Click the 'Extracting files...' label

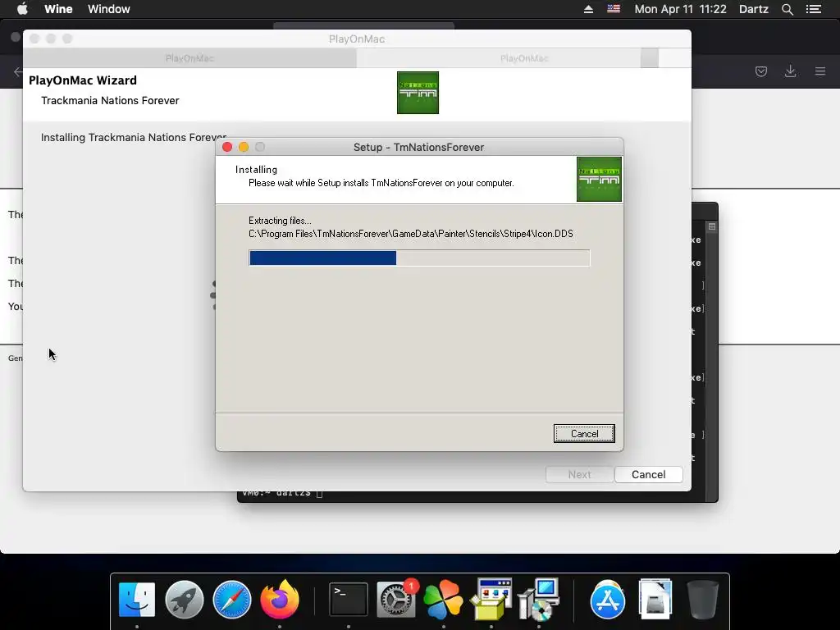pos(280,221)
